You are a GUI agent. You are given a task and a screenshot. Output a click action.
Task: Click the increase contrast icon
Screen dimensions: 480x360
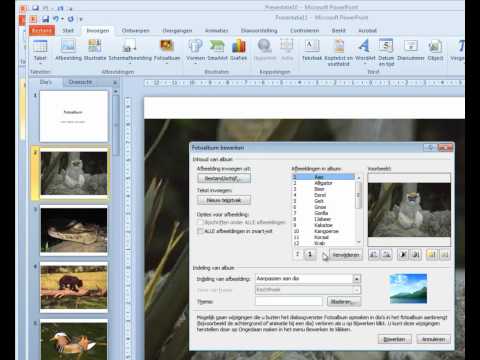coord(403,255)
